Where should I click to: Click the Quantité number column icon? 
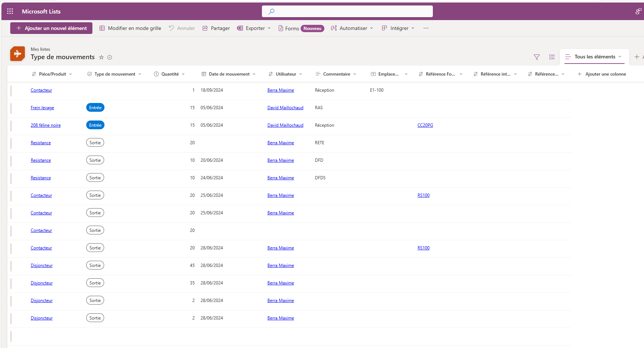tap(156, 74)
